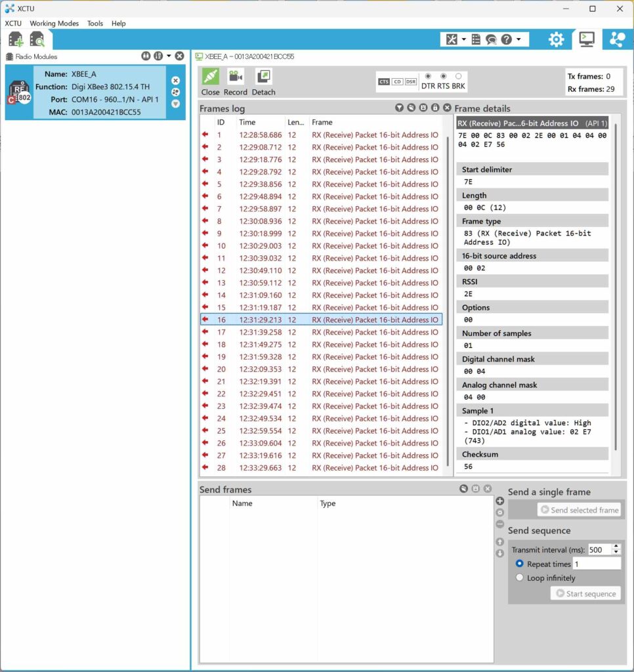Click second Frames log toolbar icon
The width and height of the screenshot is (634, 672).
tap(411, 108)
